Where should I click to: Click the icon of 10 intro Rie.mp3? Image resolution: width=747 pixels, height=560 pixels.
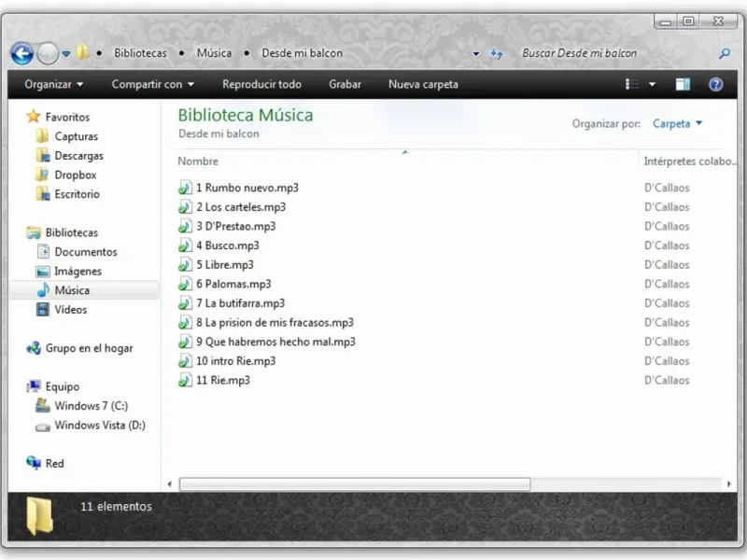tap(185, 361)
